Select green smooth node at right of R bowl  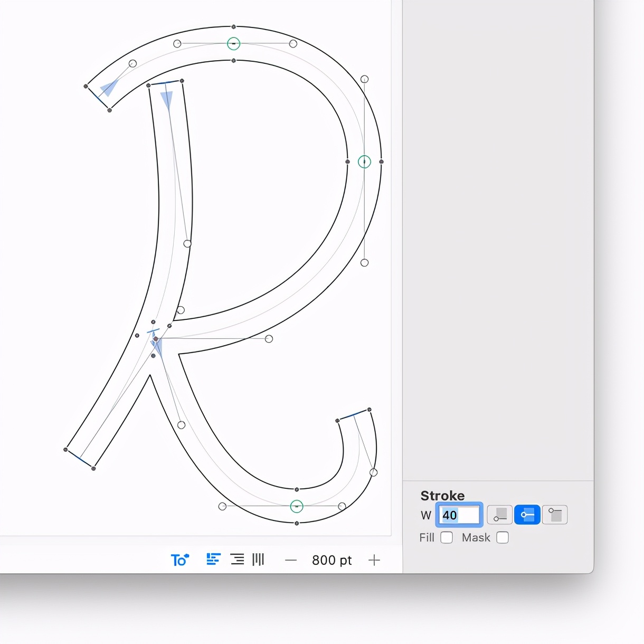[x=364, y=162]
